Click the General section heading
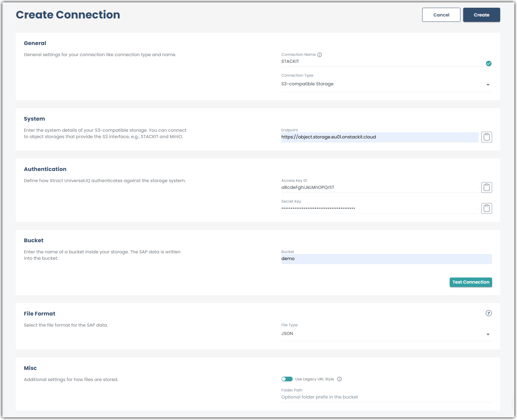Screen dimensions: 517x420 click(35, 43)
